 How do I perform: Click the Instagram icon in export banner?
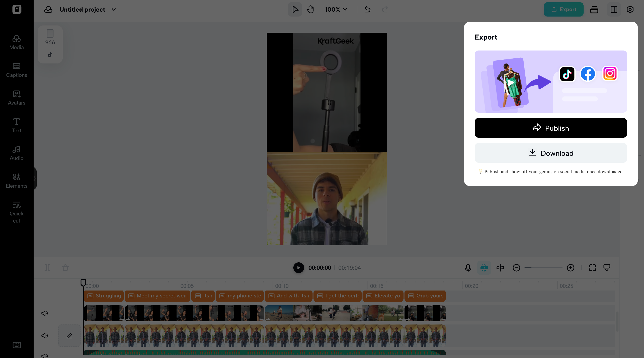click(x=610, y=73)
